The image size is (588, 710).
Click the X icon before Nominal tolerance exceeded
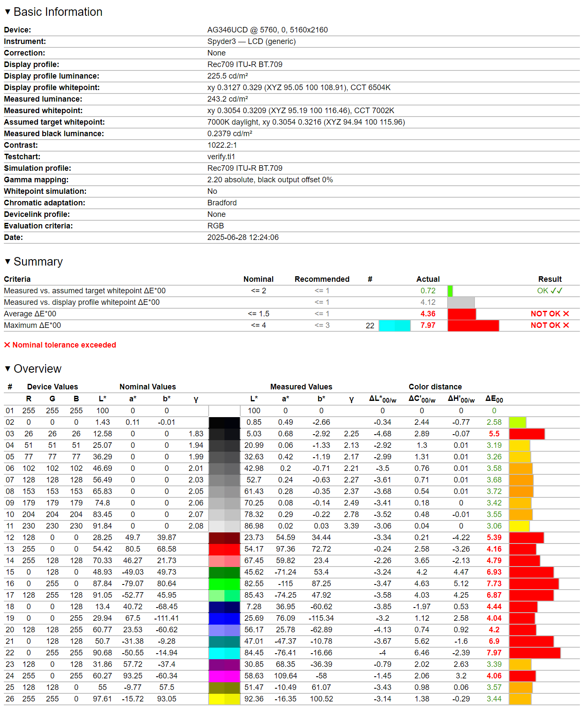(7, 345)
